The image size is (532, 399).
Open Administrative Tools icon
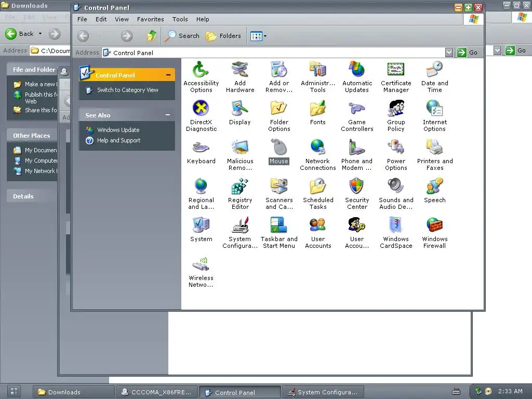pos(318,77)
